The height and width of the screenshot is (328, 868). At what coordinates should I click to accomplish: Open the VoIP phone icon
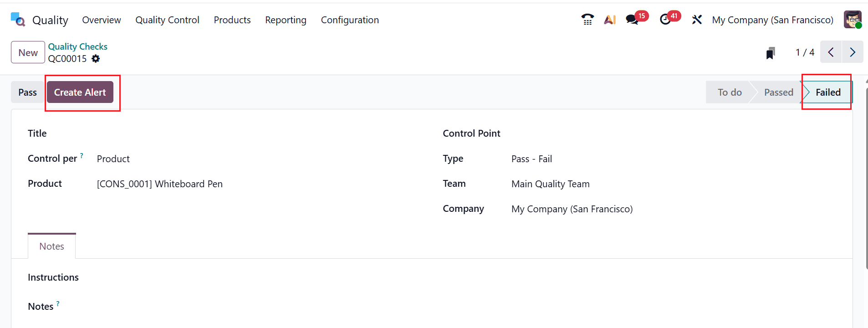pyautogui.click(x=587, y=20)
